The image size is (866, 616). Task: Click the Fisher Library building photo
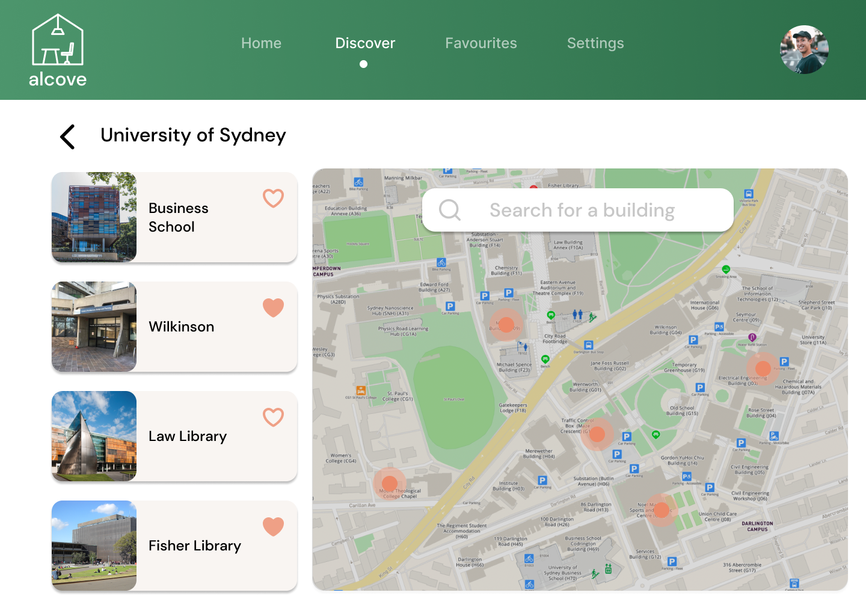coord(94,546)
